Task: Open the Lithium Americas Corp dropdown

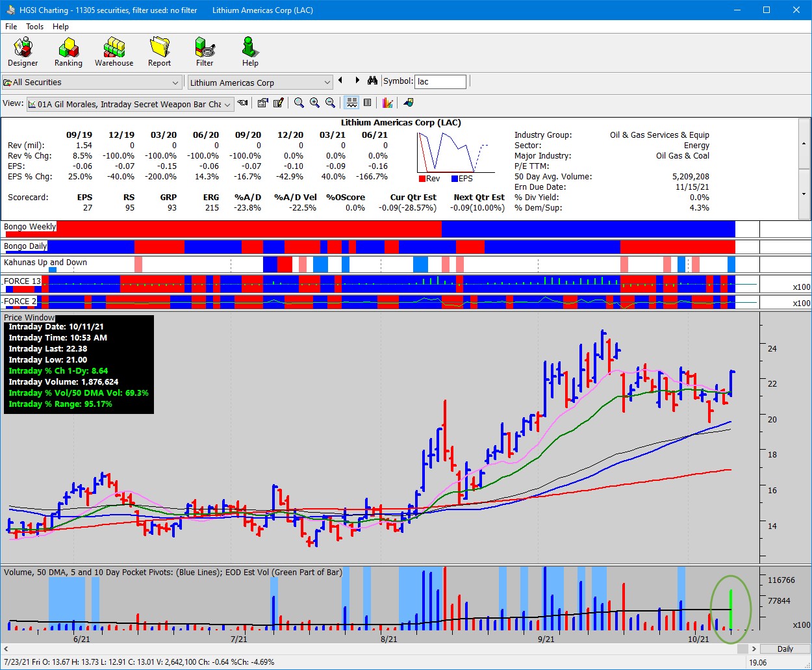Action: tap(260, 83)
